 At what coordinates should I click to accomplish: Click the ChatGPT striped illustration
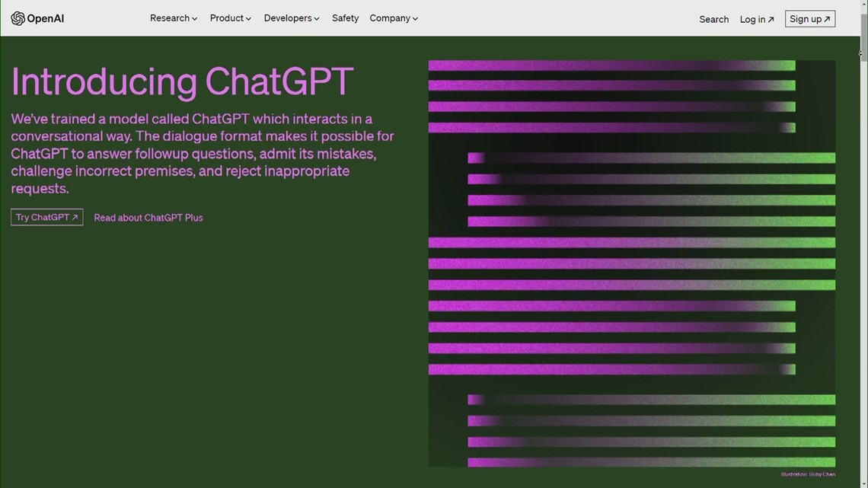point(632,263)
